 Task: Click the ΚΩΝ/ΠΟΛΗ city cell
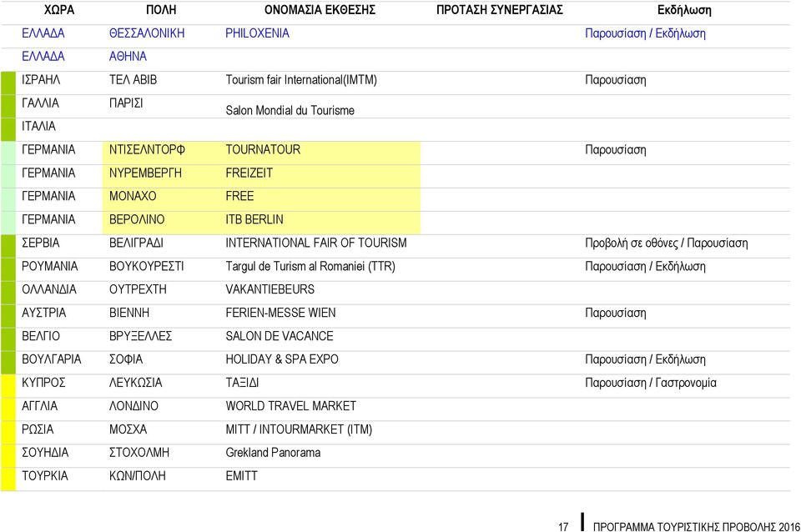137,476
